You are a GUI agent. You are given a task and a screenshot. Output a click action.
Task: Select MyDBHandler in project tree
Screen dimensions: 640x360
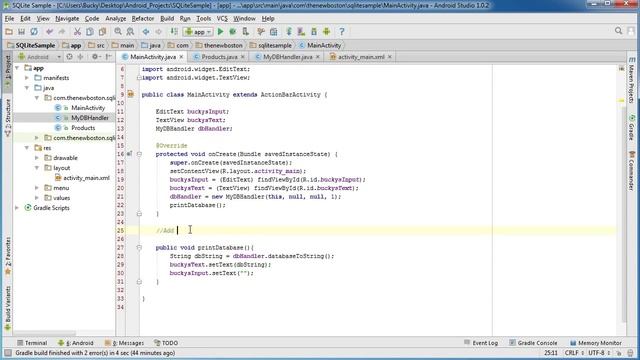(x=90, y=118)
